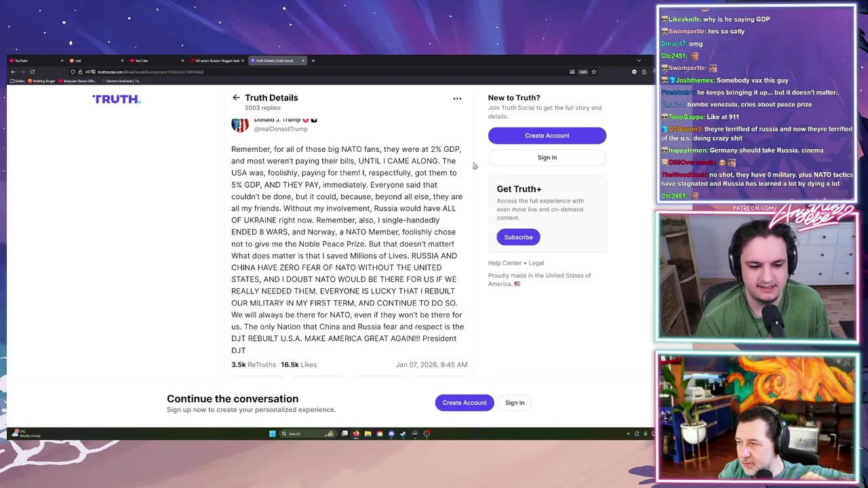868x488 pixels.
Task: Click the padlock site info icon
Action: click(80, 72)
